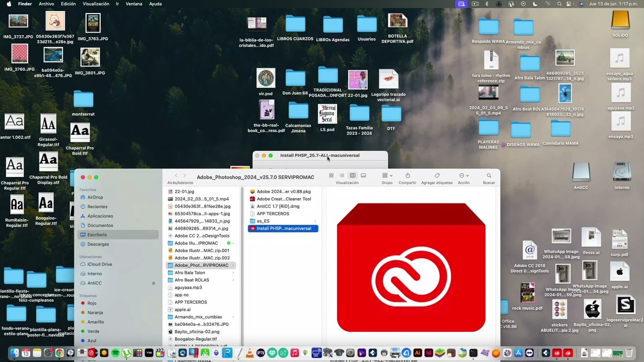Viewport: 644px width, 362px height.
Task: Select the Naranja tag in sidebar
Action: click(95, 313)
